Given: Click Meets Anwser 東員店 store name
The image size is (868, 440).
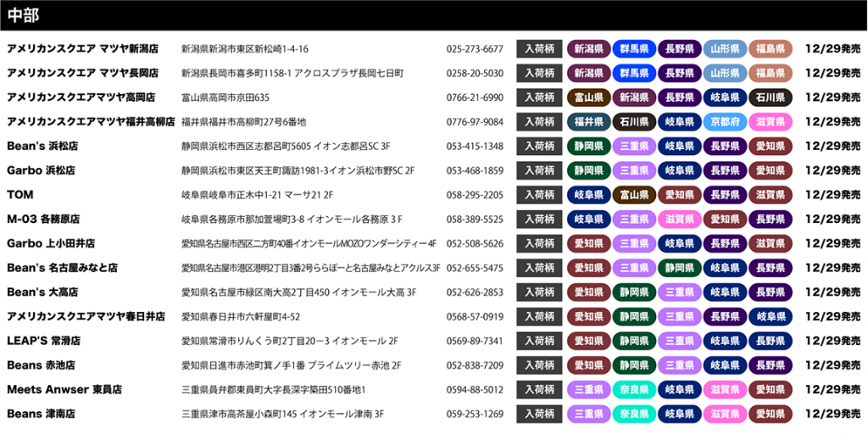Looking at the screenshot, I should pos(64,391).
